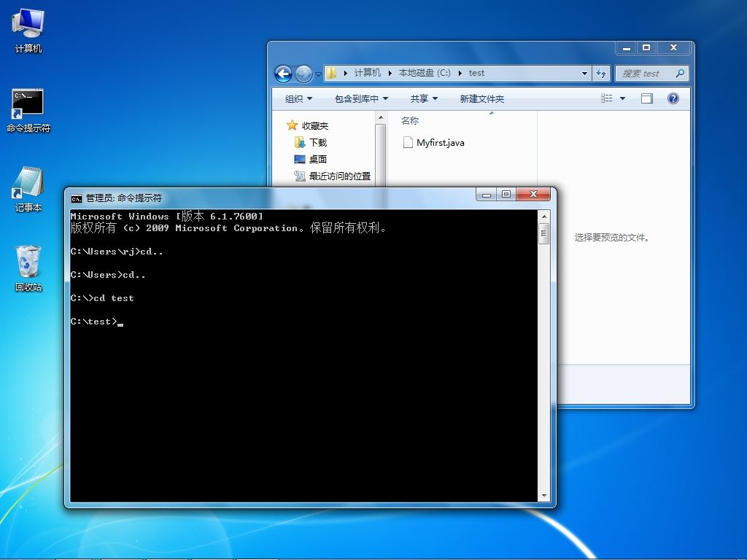This screenshot has height=560, width=747.
Task: Expand the arrow after 本地磁盘 (C:)
Action: [460, 73]
